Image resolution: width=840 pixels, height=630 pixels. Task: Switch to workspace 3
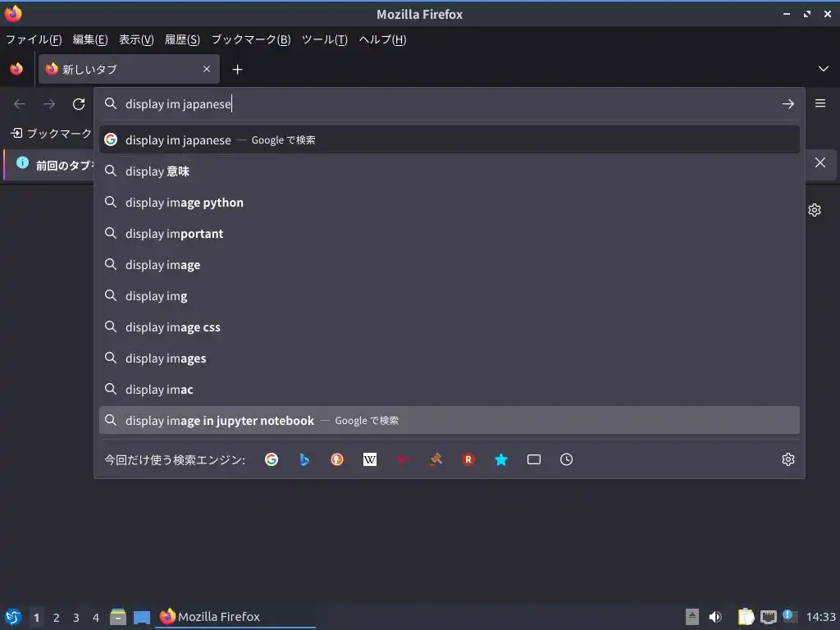click(x=76, y=618)
